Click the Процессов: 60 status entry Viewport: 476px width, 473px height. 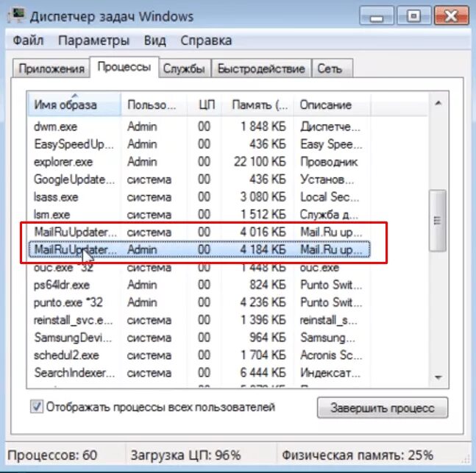pos(52,455)
